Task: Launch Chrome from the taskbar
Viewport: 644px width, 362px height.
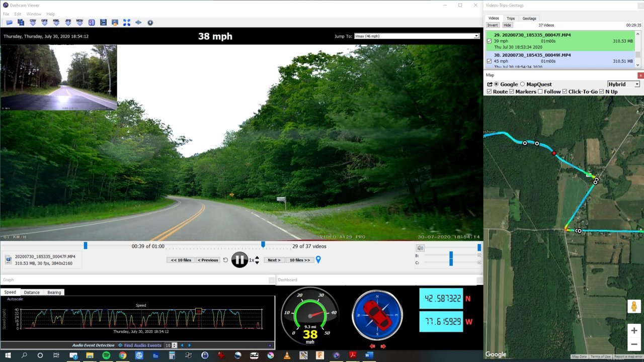Action: click(x=122, y=355)
